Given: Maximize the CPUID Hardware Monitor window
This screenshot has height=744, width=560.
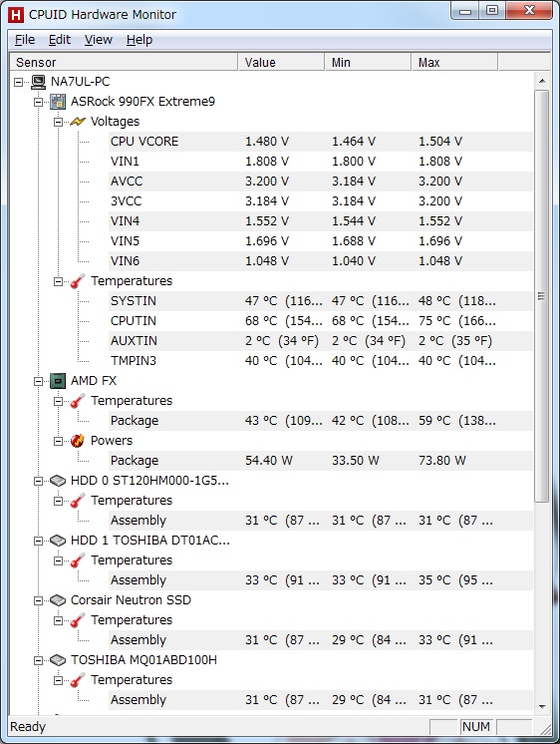Looking at the screenshot, I should tap(492, 11).
